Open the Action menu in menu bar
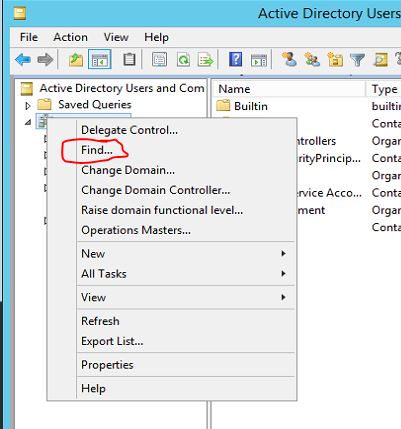This screenshot has width=401, height=429. coord(70,37)
